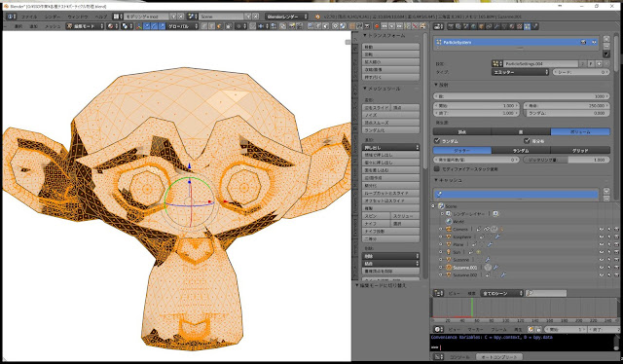Open the レンダー menu
Screen dimensions: 623x364
[53, 17]
